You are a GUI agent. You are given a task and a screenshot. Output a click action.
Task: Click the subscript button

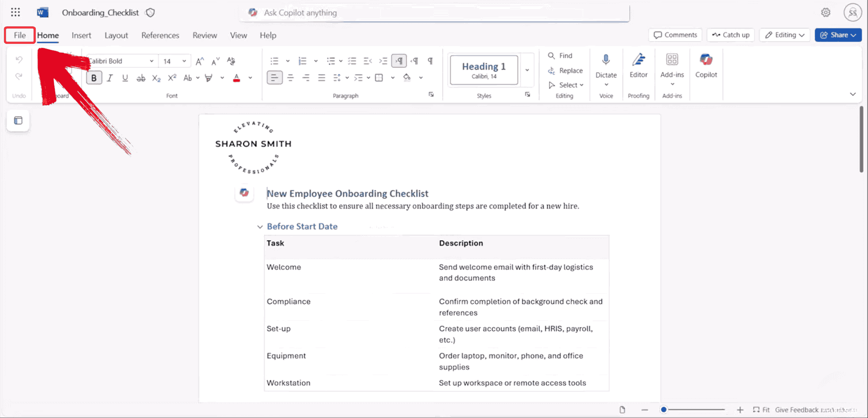click(156, 78)
